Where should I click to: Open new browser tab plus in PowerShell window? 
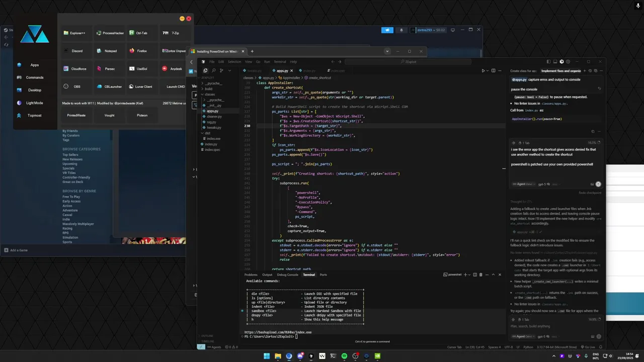point(252,51)
